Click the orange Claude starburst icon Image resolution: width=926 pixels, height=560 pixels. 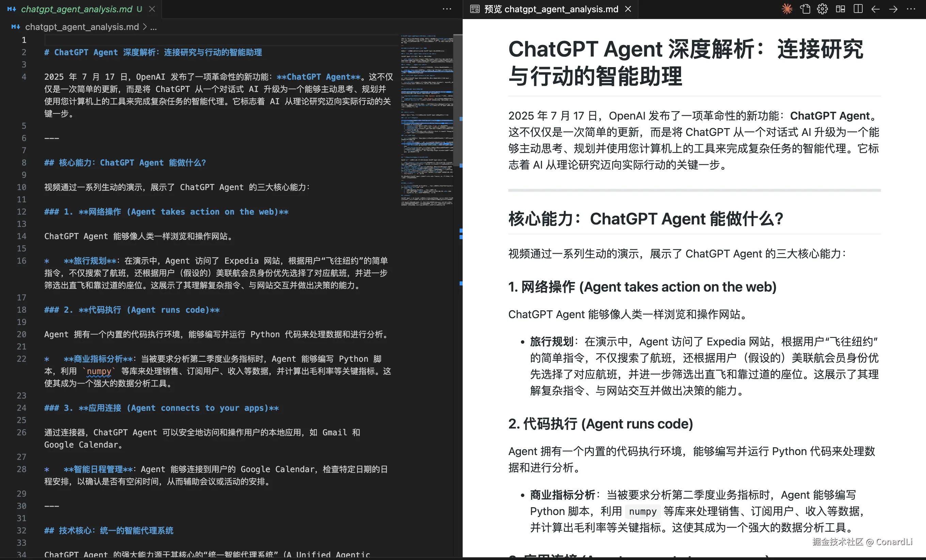click(787, 9)
